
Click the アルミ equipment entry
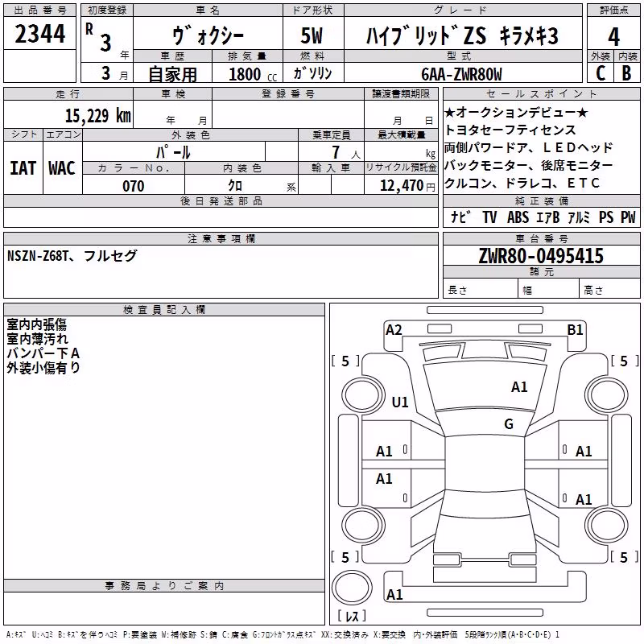tap(579, 217)
